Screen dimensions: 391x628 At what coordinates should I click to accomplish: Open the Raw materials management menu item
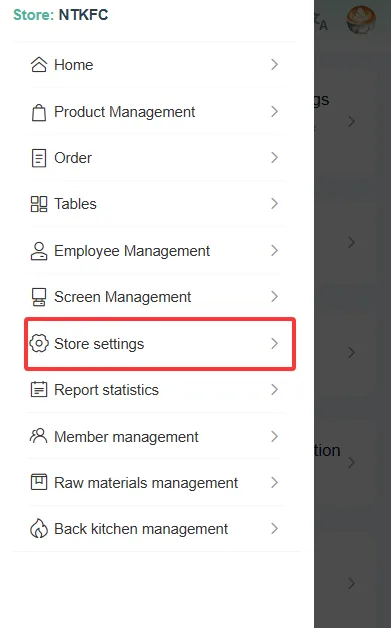pyautogui.click(x=156, y=482)
